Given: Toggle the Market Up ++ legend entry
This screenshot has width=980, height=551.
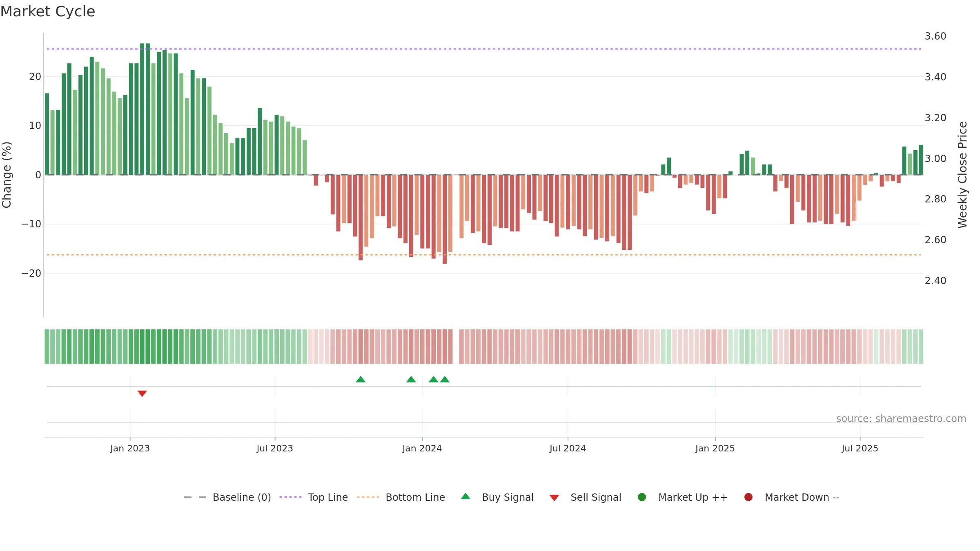Looking at the screenshot, I should pyautogui.click(x=682, y=497).
